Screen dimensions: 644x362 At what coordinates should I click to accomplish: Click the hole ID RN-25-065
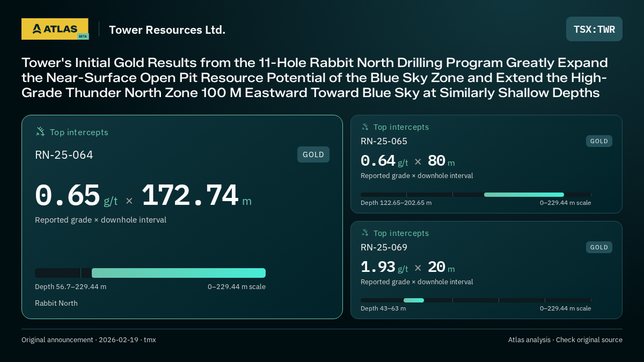pyautogui.click(x=384, y=142)
